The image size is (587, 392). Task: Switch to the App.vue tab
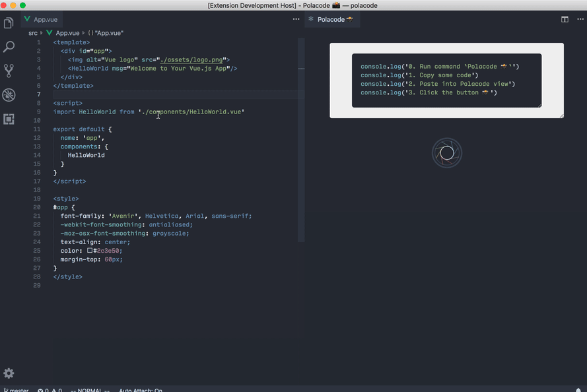41,19
